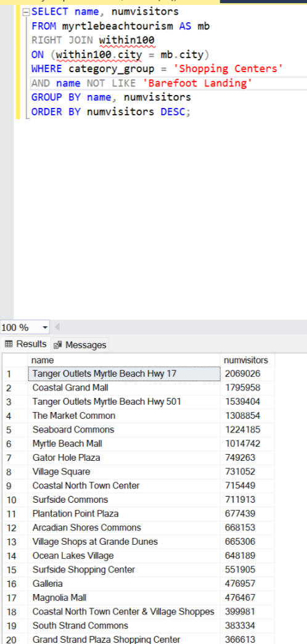
Task: Click row header number 12
Action: (15, 528)
